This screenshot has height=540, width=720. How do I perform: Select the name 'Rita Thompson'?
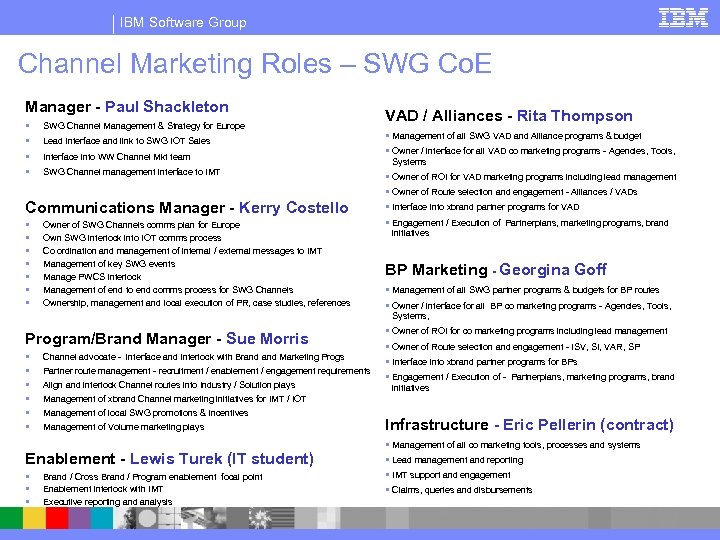click(575, 116)
